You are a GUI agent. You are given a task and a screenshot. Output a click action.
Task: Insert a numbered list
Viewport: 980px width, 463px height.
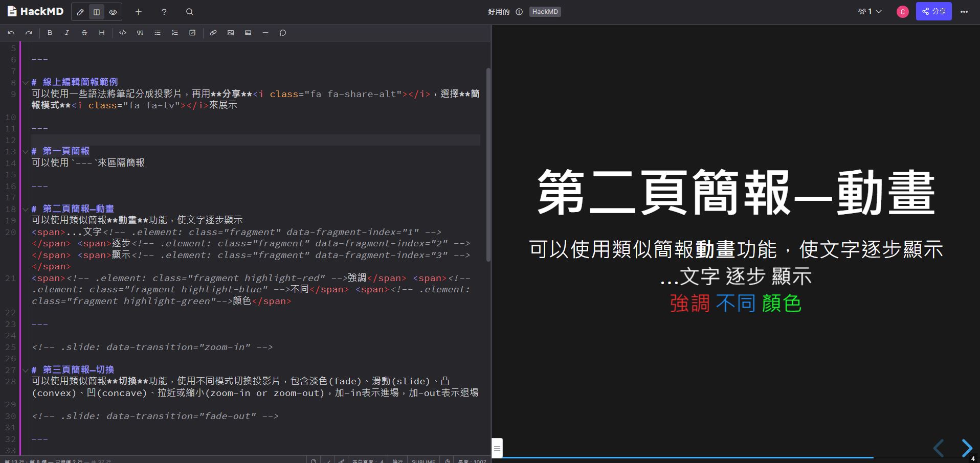coord(175,33)
